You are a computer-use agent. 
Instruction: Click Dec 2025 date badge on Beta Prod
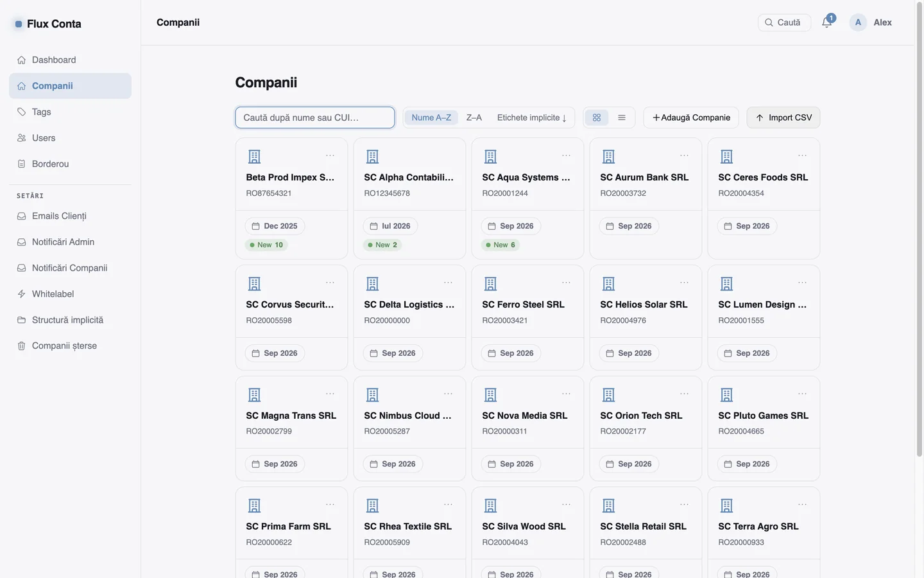point(275,226)
